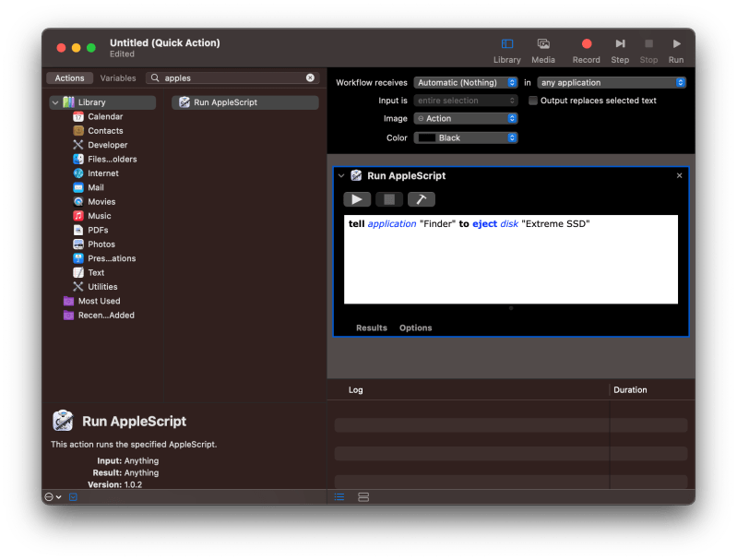The image size is (737, 560).
Task: Click the Run AppleScript title in the workflow
Action: tap(406, 176)
